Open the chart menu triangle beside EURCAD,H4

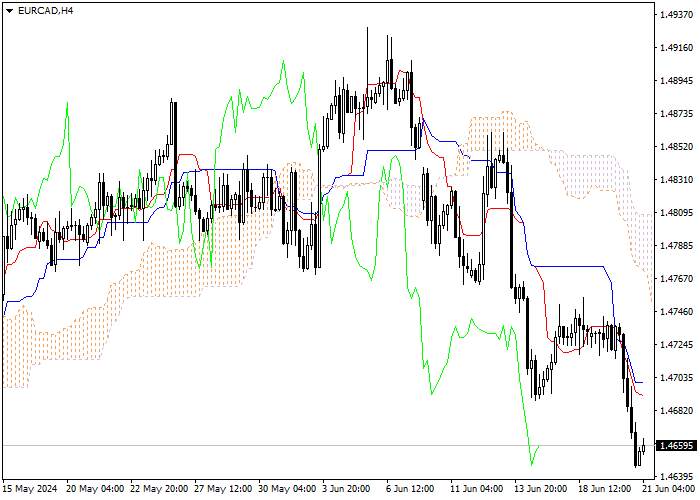[x=10, y=11]
